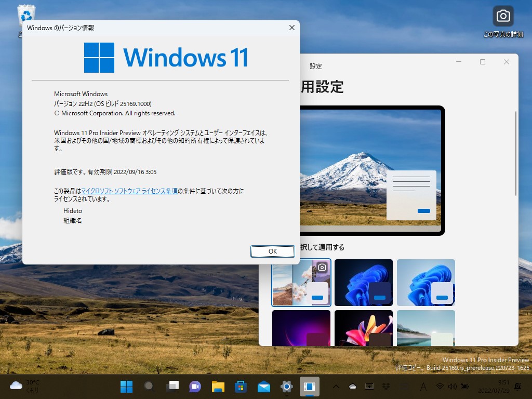Click the volume speaker icon in the tray
This screenshot has width=532, height=399.
(451, 387)
